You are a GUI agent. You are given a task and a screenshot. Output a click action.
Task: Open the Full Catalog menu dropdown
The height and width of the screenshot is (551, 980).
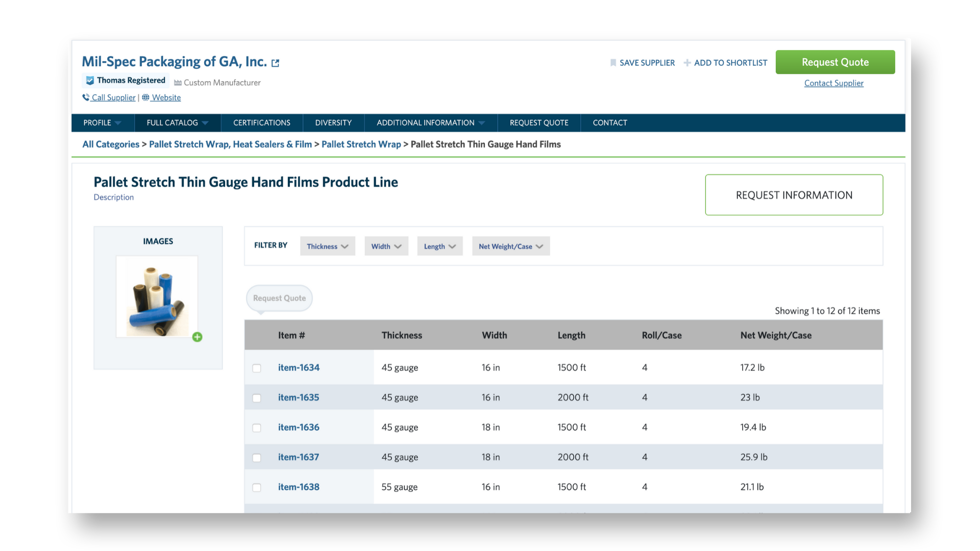pyautogui.click(x=177, y=123)
